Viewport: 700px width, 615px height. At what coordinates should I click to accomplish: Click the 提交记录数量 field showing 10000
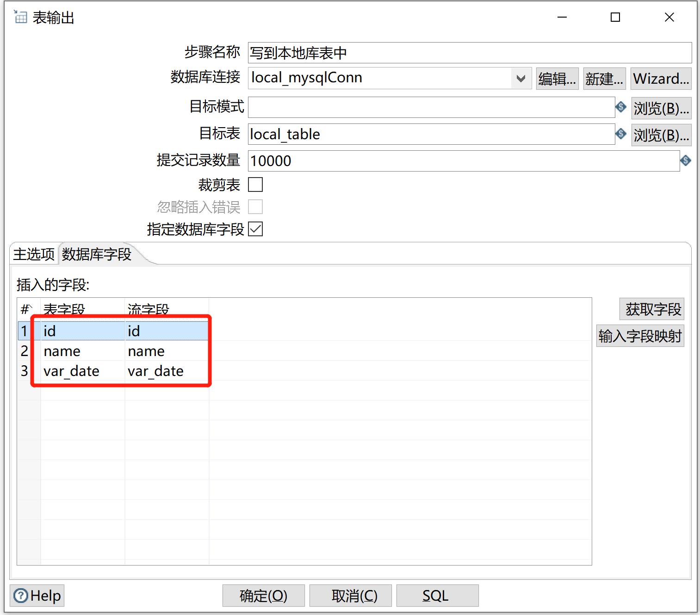click(464, 161)
